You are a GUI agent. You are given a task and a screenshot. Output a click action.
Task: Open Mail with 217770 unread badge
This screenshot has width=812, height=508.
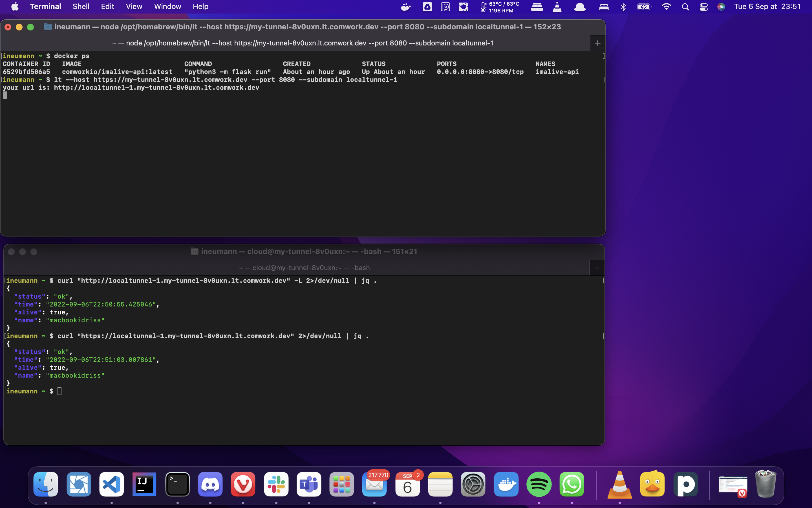pyautogui.click(x=374, y=484)
